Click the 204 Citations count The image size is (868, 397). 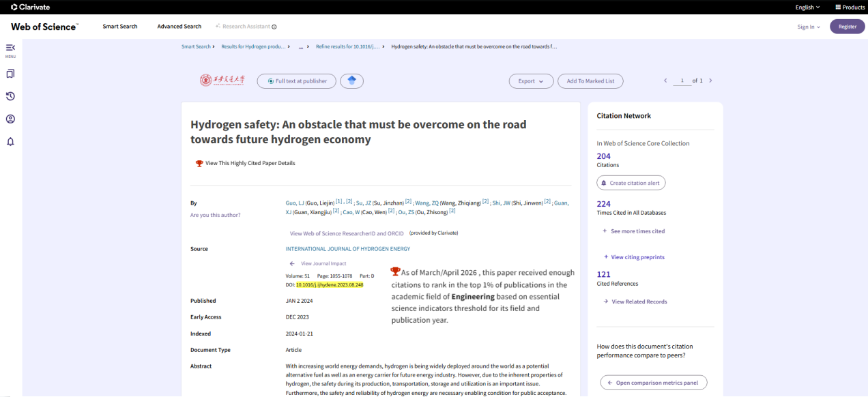(603, 156)
